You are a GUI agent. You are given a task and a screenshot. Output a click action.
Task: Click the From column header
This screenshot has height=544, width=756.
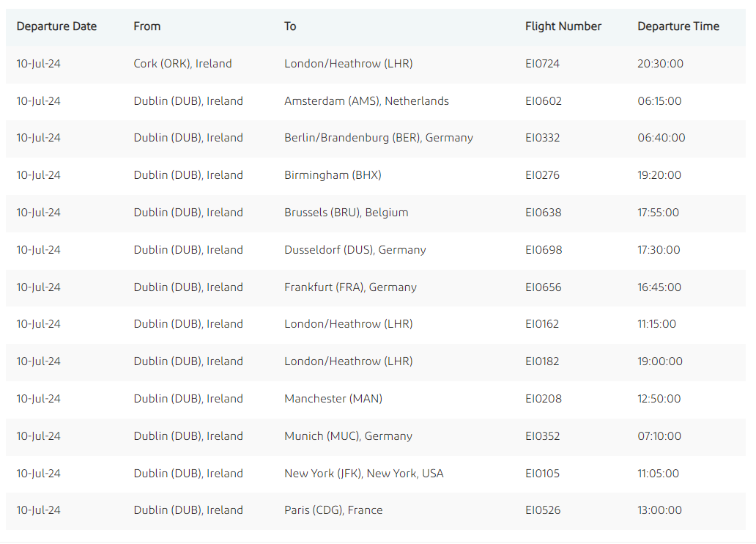pos(147,26)
